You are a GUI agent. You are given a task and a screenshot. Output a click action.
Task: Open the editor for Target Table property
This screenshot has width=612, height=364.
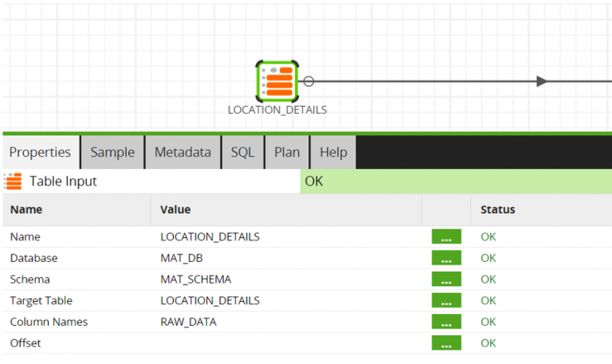pos(446,301)
